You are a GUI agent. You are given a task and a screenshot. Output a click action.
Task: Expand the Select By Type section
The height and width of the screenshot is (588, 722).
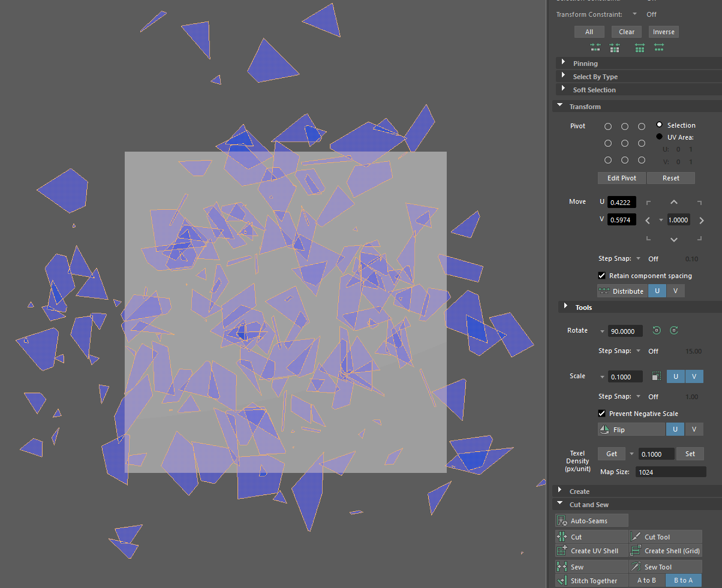[x=564, y=76]
